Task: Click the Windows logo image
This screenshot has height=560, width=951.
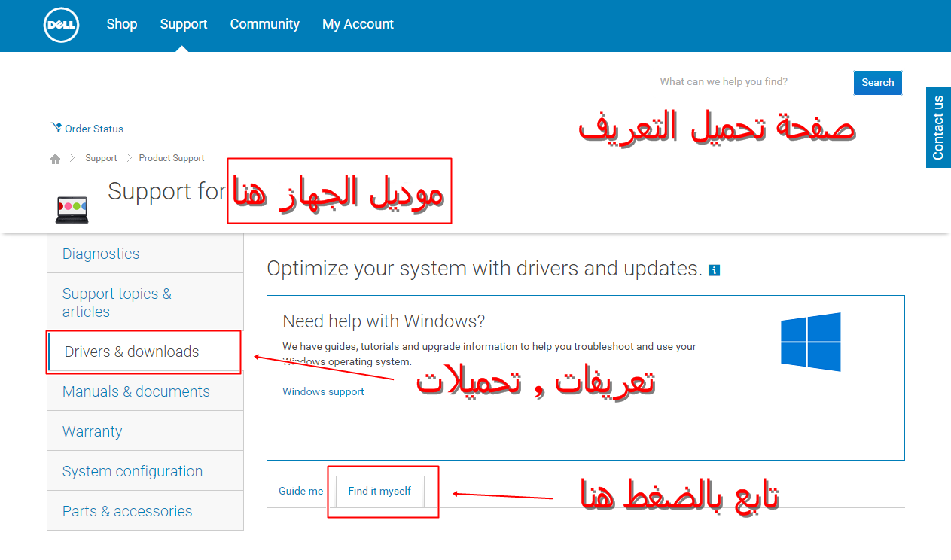Action: pyautogui.click(x=811, y=342)
